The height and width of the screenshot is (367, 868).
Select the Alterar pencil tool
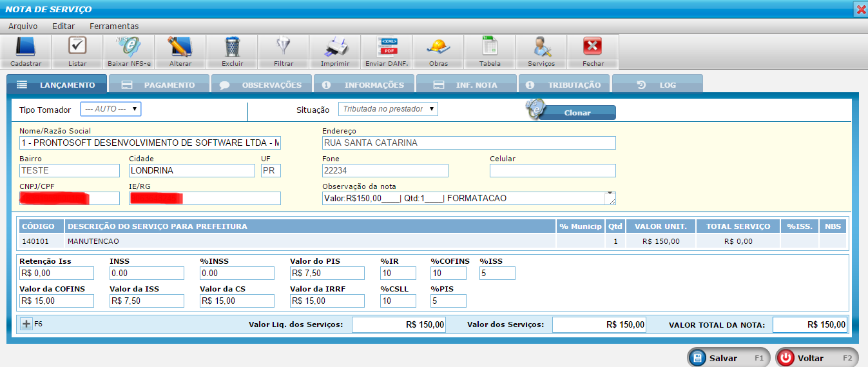(x=180, y=48)
